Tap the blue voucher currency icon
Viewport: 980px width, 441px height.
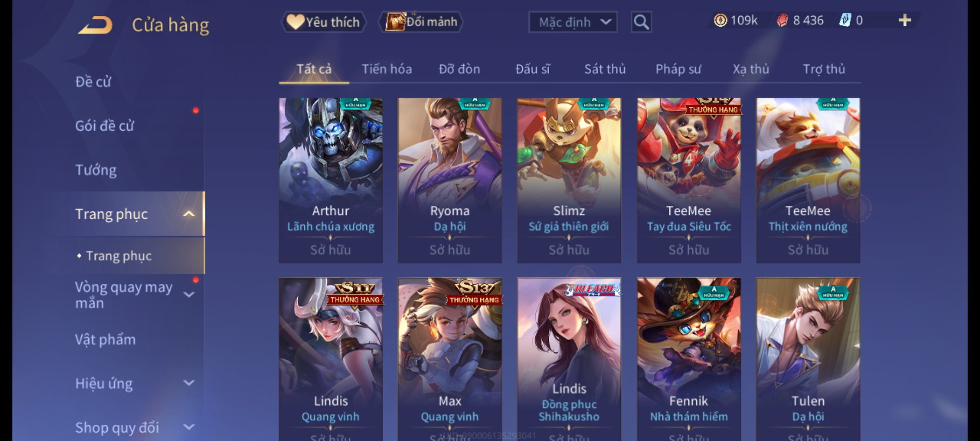tap(845, 20)
